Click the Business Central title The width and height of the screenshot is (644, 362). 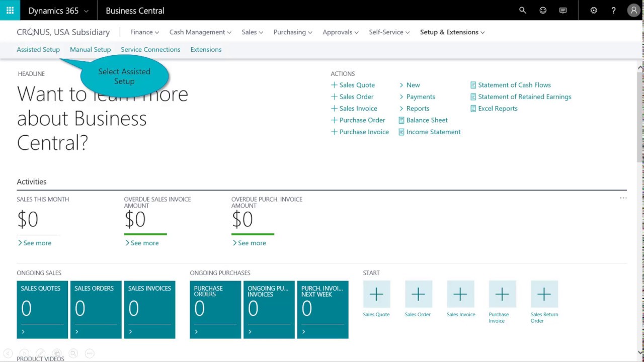tap(135, 11)
